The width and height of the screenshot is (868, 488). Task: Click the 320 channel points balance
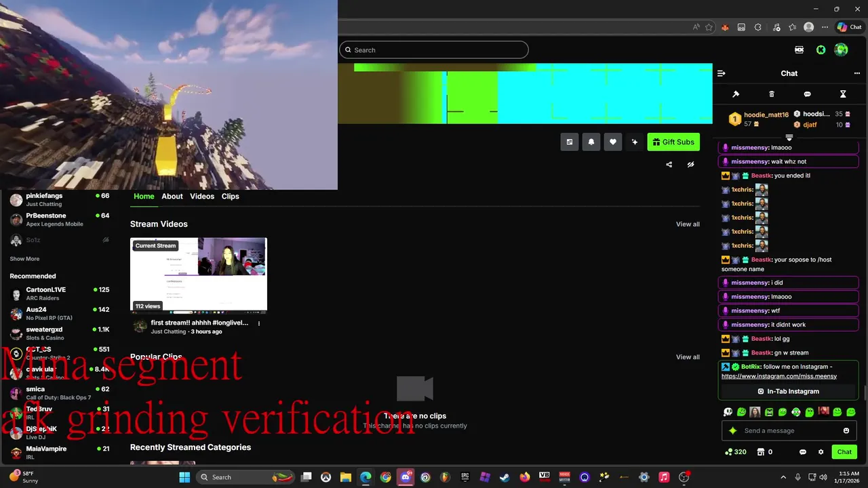click(x=736, y=452)
